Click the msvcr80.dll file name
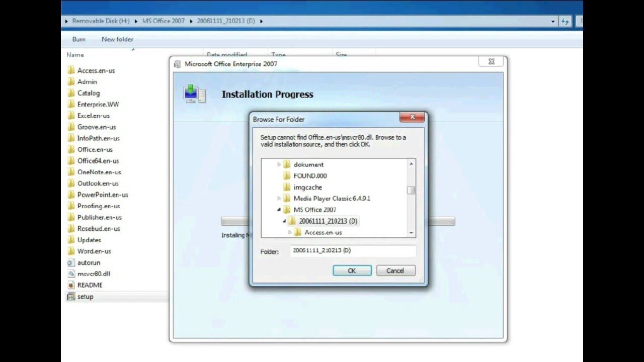This screenshot has height=362, width=644. [94, 274]
